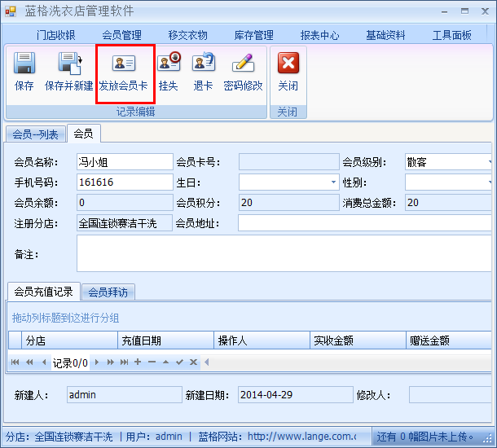This screenshot has width=497, height=448.
Task: Cancel edit with X icon in navigator
Action: pos(193,362)
